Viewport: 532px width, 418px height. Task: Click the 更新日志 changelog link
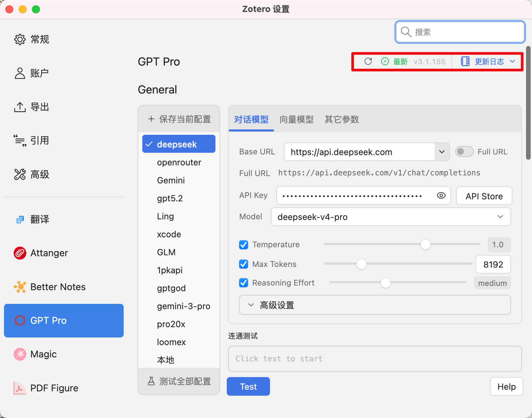coord(489,61)
